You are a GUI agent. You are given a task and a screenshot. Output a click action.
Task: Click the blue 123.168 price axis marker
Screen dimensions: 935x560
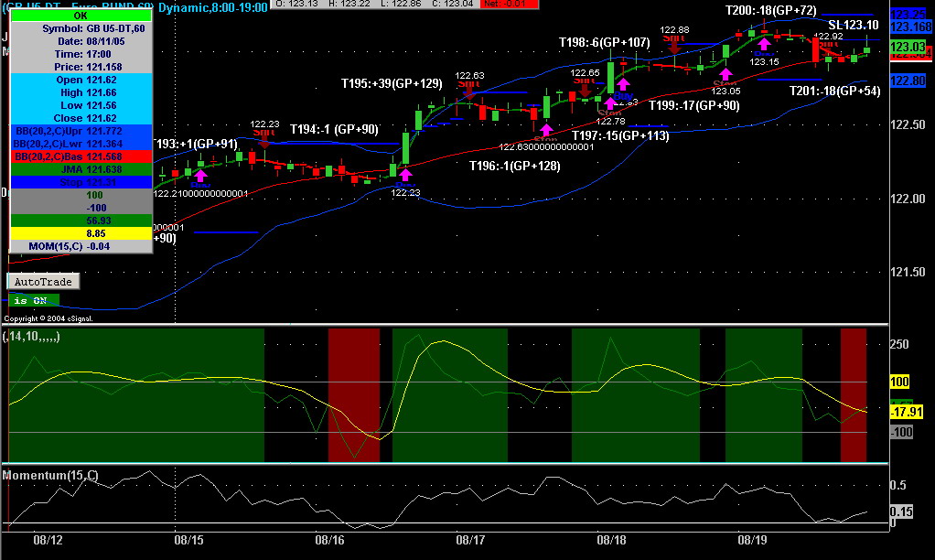point(910,27)
